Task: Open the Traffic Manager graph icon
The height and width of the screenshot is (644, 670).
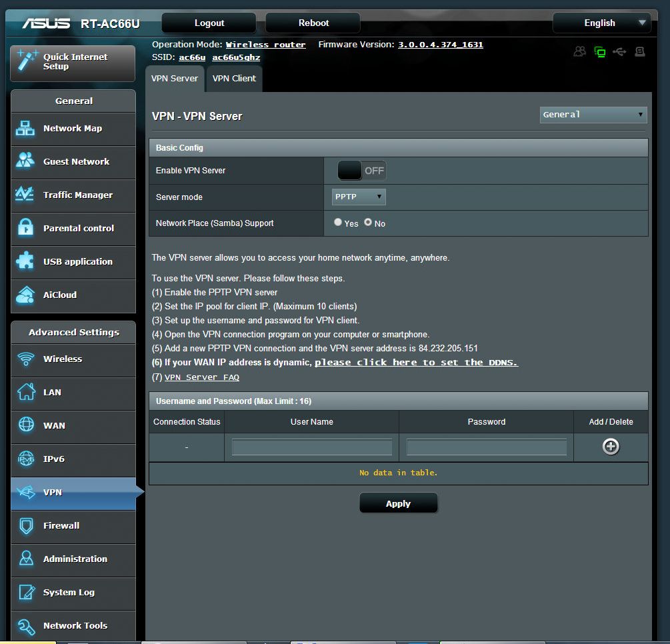Action: coord(25,195)
